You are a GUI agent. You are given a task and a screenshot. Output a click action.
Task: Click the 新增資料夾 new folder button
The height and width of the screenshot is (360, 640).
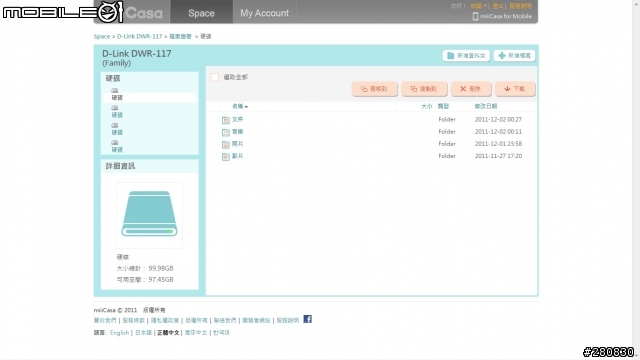[466, 56]
